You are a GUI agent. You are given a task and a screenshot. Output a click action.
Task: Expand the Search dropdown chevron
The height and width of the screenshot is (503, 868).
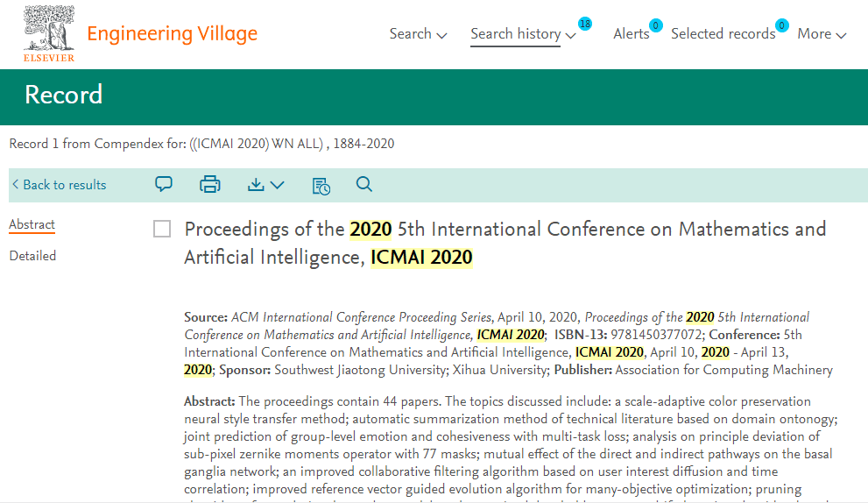point(441,35)
